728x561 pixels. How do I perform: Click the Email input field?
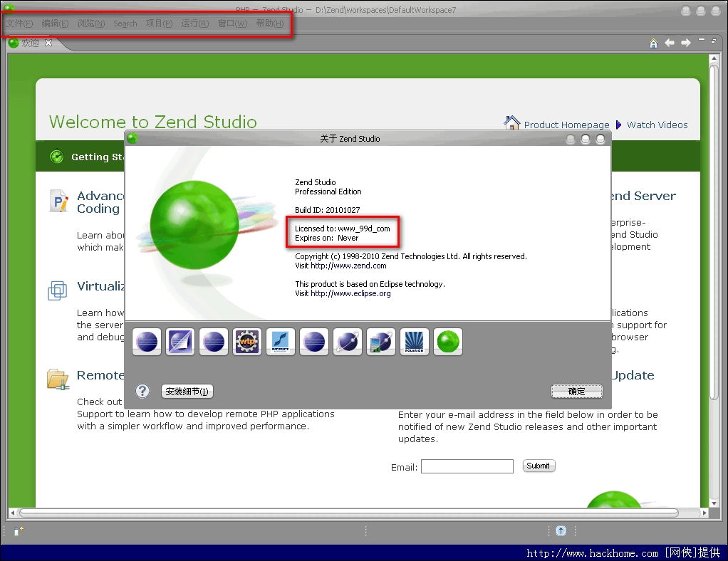pos(467,466)
